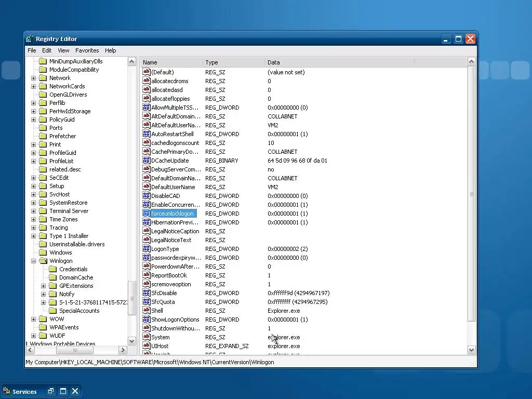Click the tree pane scroll left arrow
The width and height of the screenshot is (532, 399).
click(30, 350)
